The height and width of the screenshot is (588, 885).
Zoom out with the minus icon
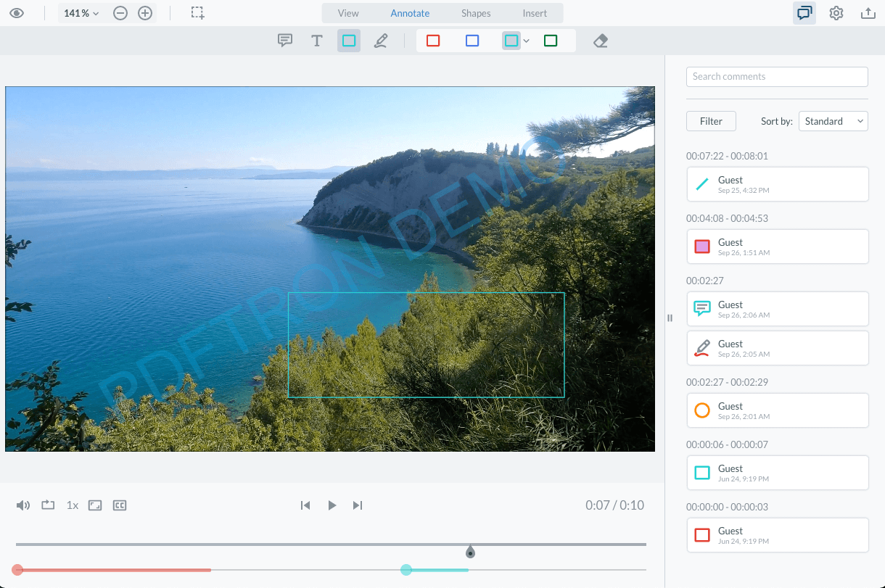tap(121, 13)
